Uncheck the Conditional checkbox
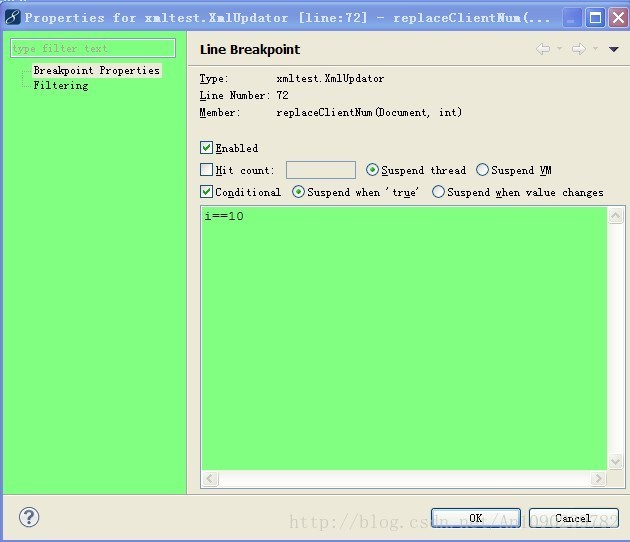Screen dimensions: 630x542 (x=206, y=192)
